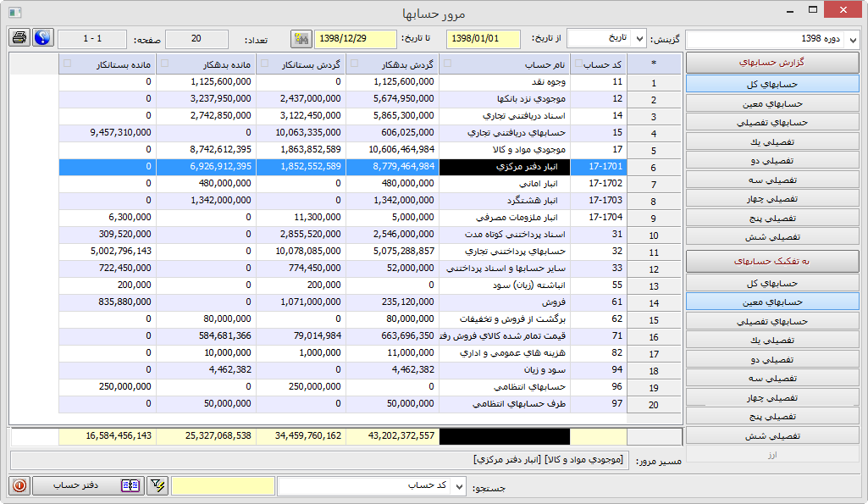Toggle the checkbox in کد حساب column header

coord(578,64)
